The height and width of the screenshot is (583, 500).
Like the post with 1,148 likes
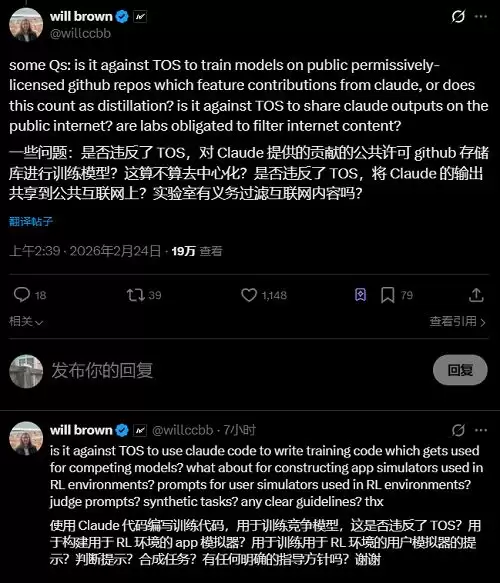pyautogui.click(x=264, y=295)
